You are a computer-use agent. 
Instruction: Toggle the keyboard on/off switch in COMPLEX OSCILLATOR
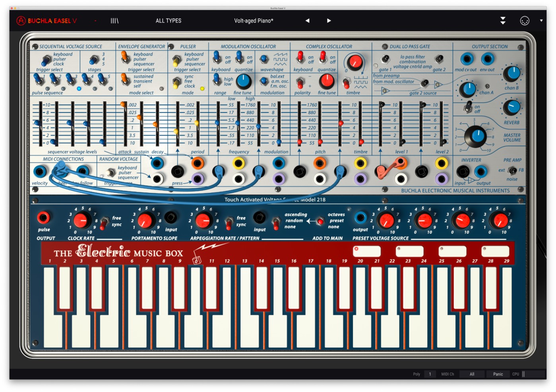pos(300,58)
